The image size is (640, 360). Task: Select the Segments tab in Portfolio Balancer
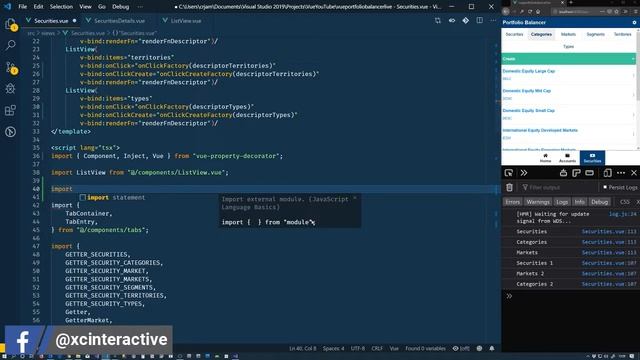596,34
